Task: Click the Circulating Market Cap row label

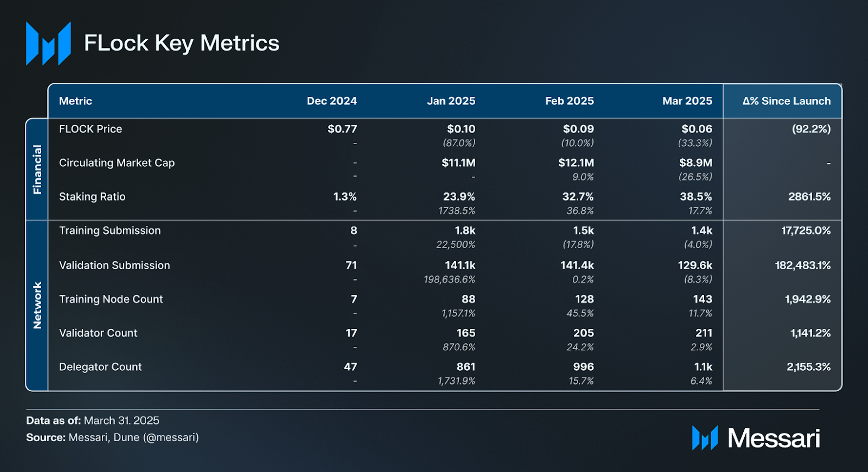Action: click(117, 163)
